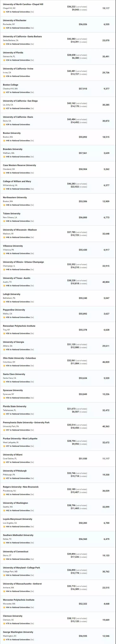116x644 pixels.
Task: Open College of William and Mary link
Action: point(17,181)
